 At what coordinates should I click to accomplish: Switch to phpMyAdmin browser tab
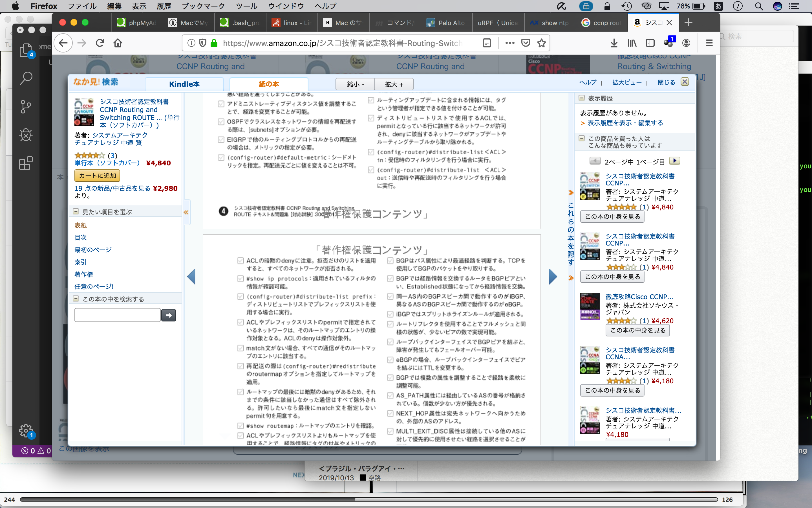pyautogui.click(x=137, y=23)
